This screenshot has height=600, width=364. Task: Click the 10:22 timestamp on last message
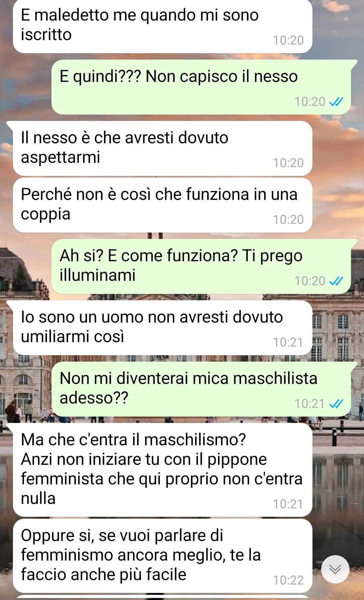288,580
